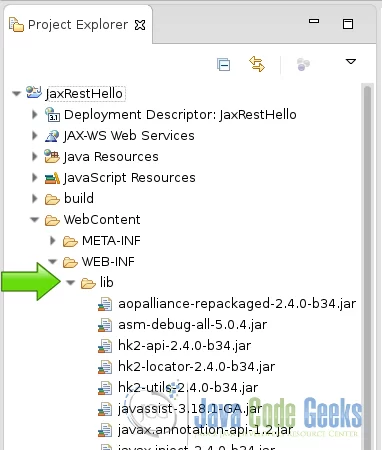Open the View Menu dropdown triangle
The width and height of the screenshot is (382, 450).
pos(351,62)
